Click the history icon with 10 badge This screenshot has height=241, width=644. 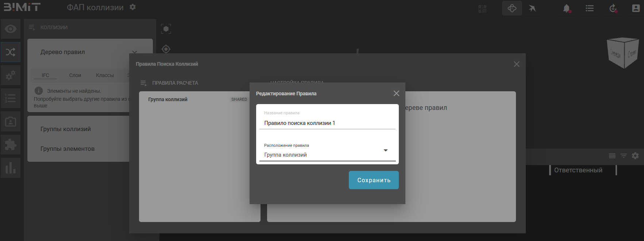pyautogui.click(x=613, y=8)
